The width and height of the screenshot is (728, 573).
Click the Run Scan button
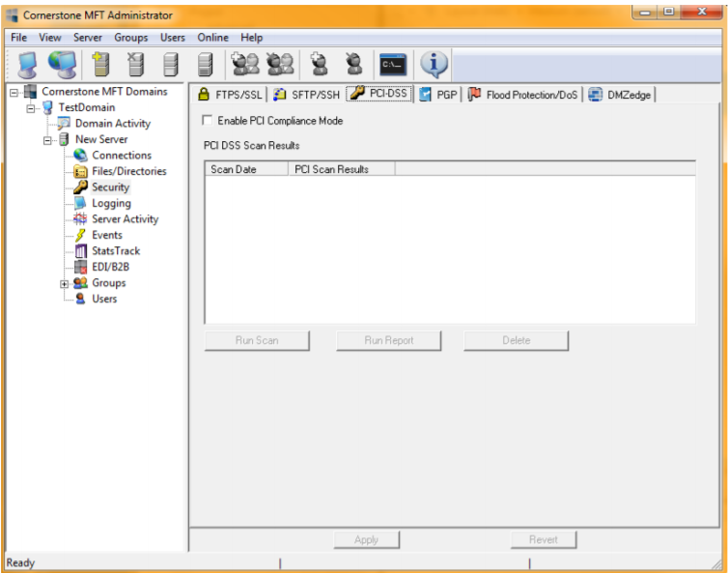click(x=257, y=341)
